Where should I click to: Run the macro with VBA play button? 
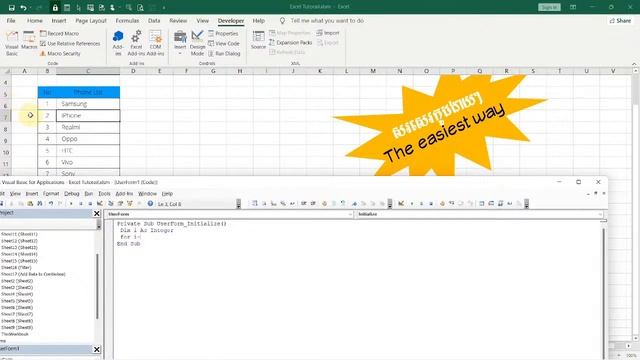click(x=71, y=203)
